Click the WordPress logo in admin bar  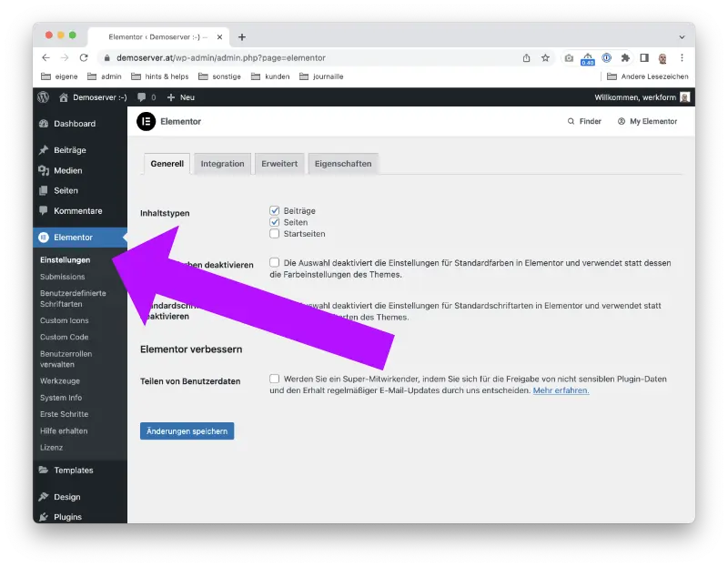point(43,97)
